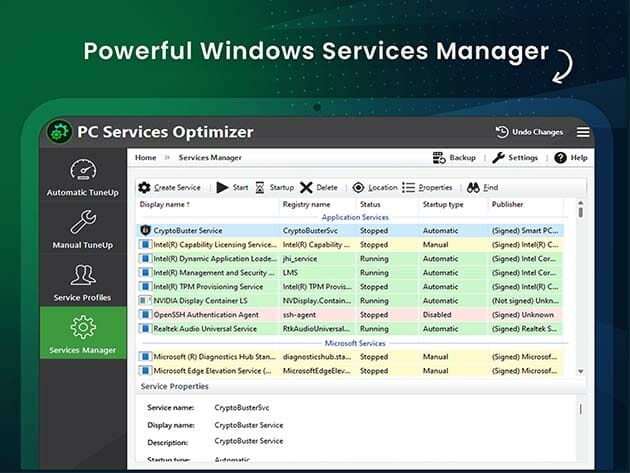Screen dimensions: 630x473
Task: Switch to Manual TuneUp tab
Action: coord(83,231)
